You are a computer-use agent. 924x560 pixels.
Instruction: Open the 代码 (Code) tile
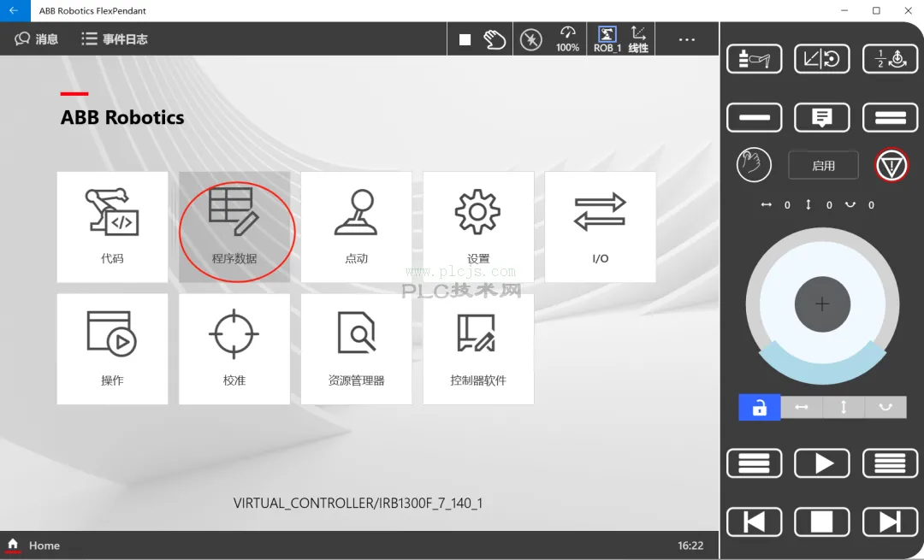click(112, 227)
